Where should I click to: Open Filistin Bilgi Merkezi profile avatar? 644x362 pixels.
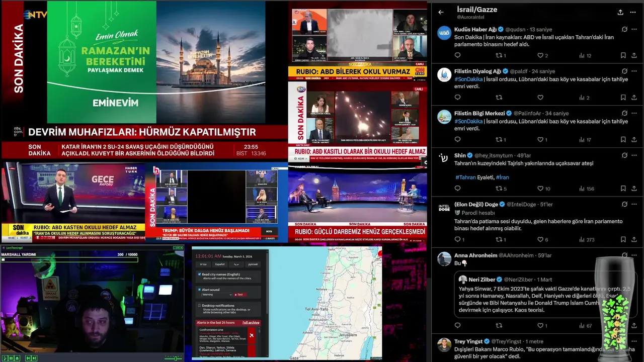point(444,117)
